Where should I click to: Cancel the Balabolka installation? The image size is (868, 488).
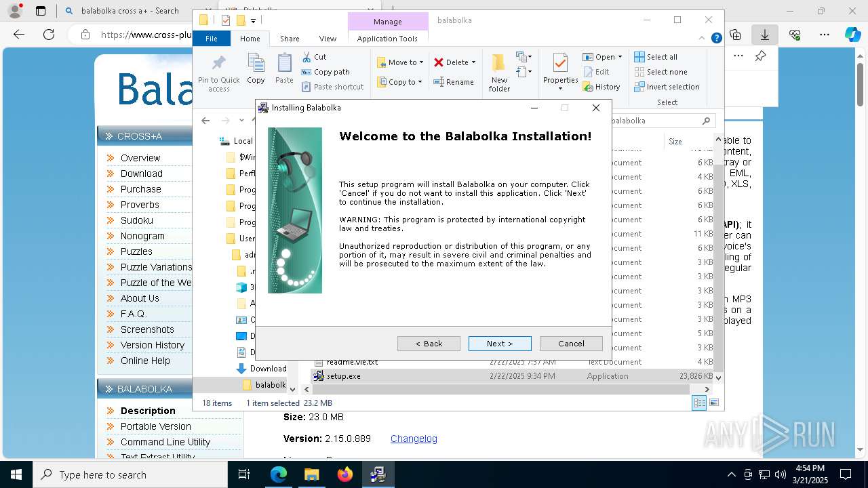[x=571, y=344]
